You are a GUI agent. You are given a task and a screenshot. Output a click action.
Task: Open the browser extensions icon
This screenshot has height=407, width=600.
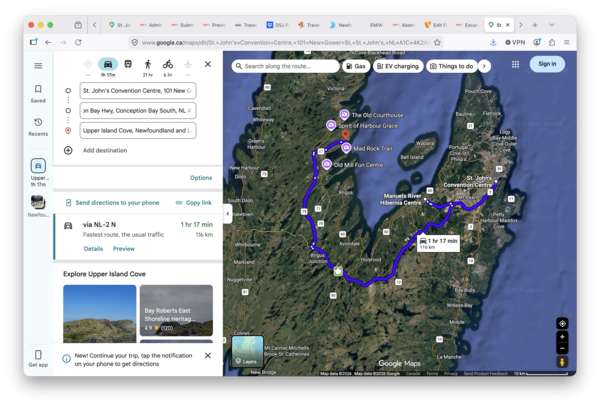coord(552,42)
